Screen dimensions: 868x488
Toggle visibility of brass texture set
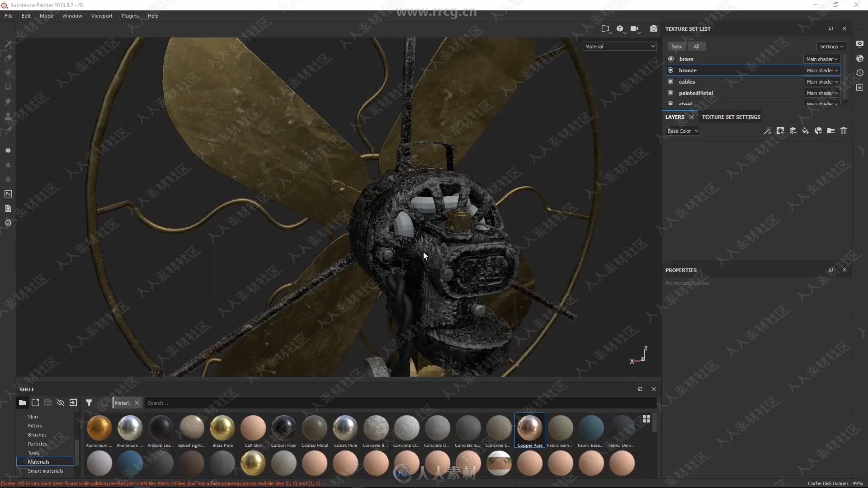671,58
